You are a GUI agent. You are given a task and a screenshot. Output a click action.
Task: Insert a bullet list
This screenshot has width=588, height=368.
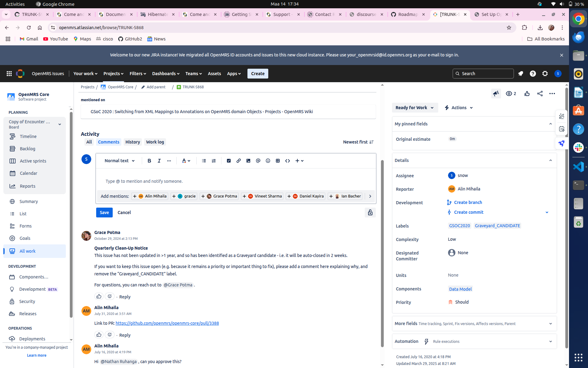coord(204,161)
